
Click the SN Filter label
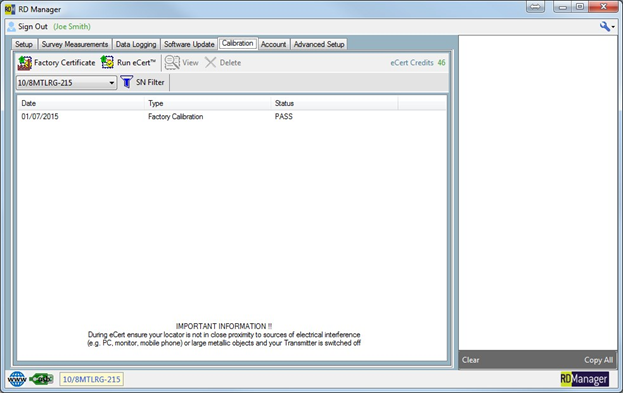pos(150,82)
